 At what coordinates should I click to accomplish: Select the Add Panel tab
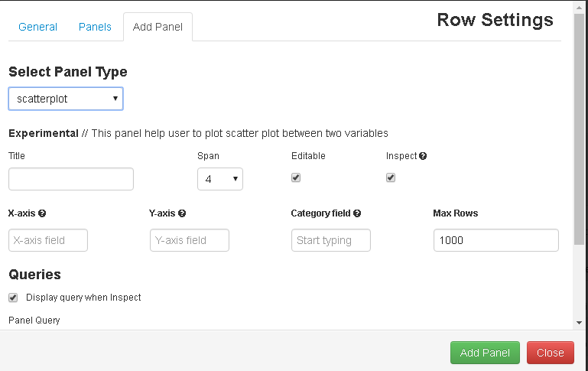tap(158, 27)
